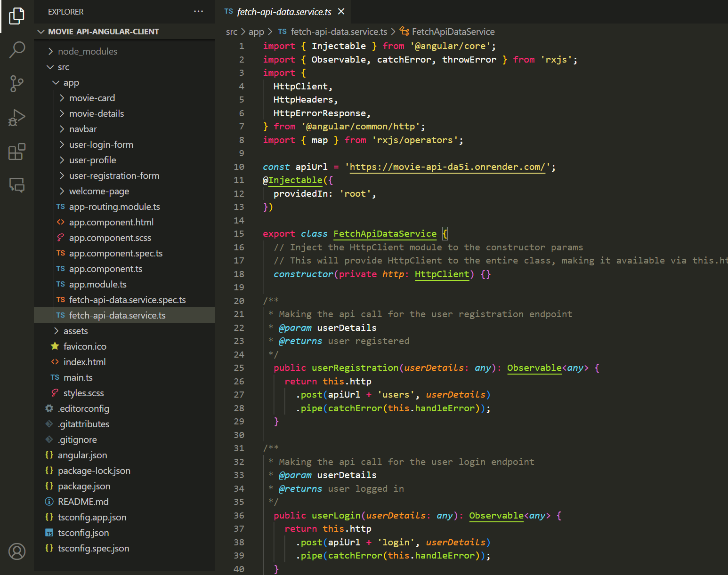Collapse the app folder
The height and width of the screenshot is (575, 728).
pyautogui.click(x=124, y=82)
